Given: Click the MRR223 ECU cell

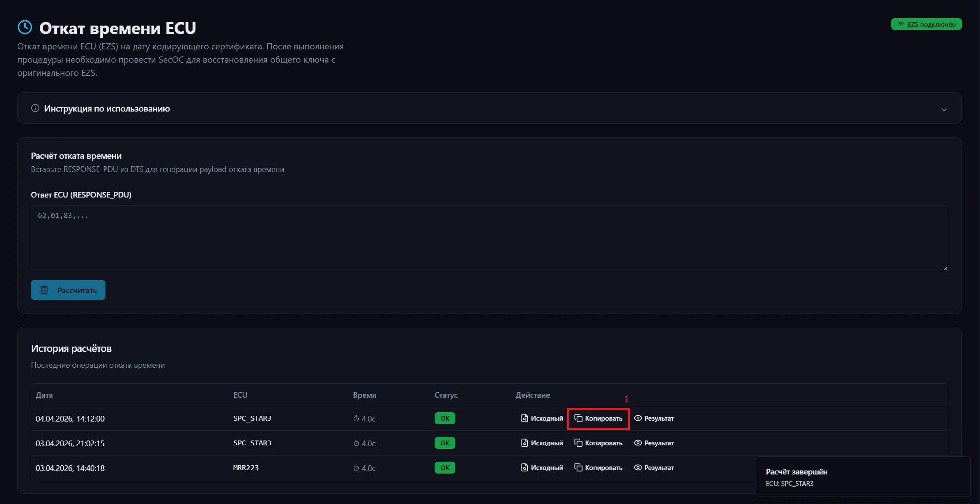Looking at the screenshot, I should (x=246, y=468).
